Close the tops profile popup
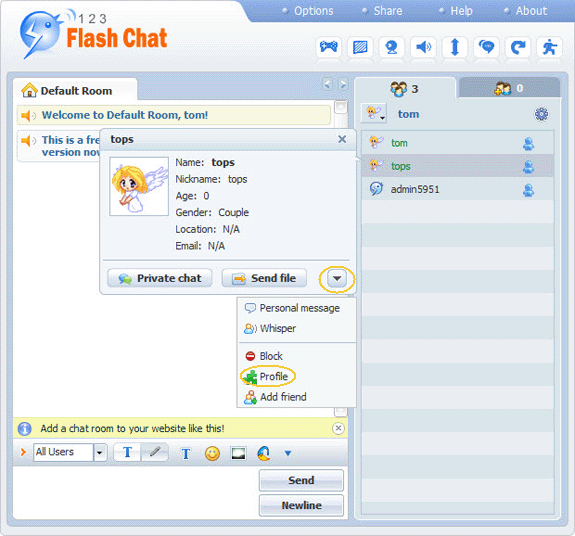 (x=342, y=139)
